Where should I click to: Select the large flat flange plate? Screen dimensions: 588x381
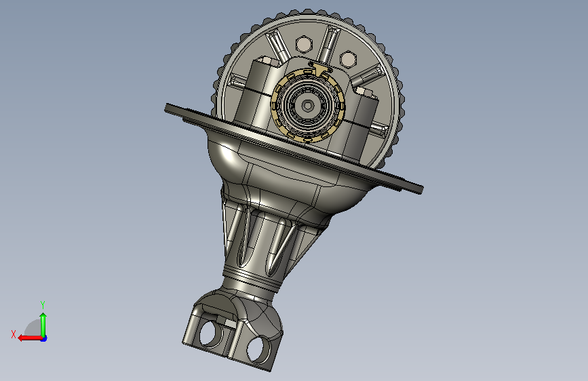click(294, 149)
